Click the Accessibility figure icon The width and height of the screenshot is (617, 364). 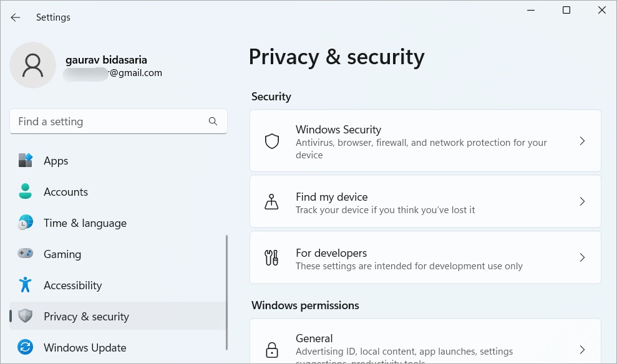pyautogui.click(x=25, y=285)
